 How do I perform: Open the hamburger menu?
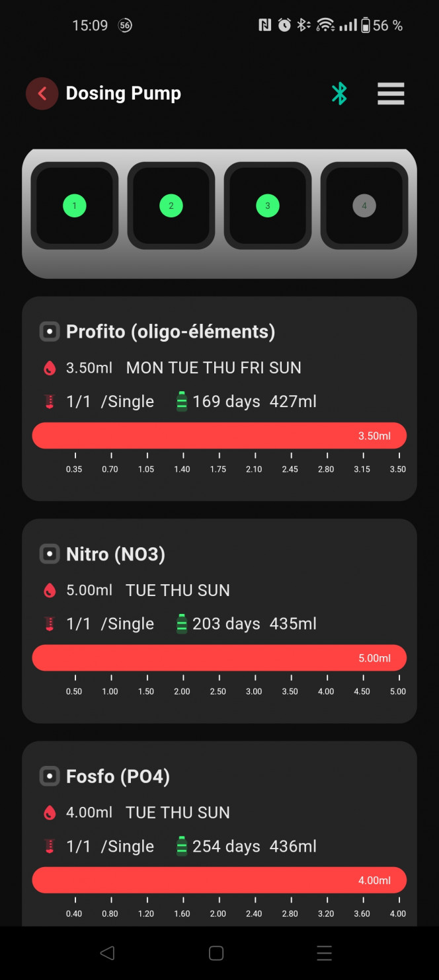391,94
